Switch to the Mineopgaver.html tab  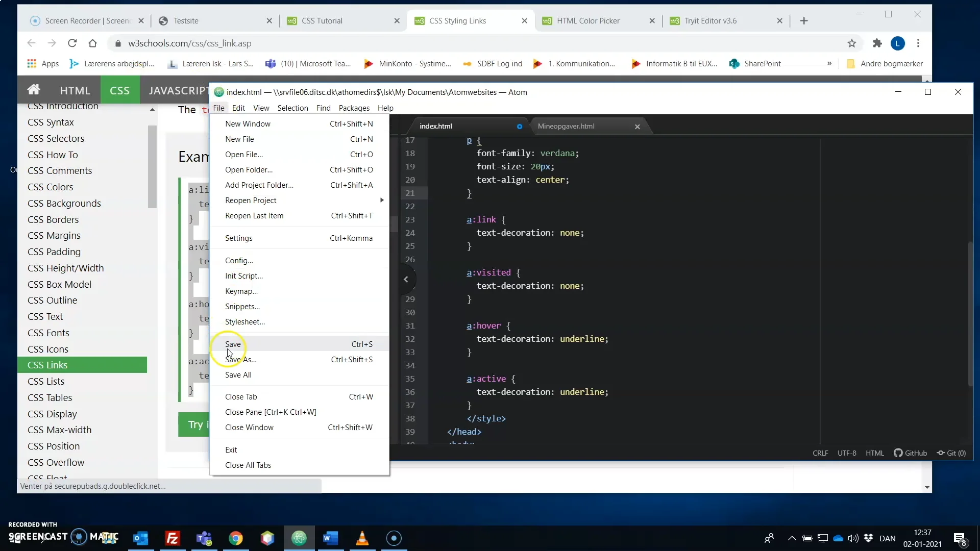pos(567,126)
